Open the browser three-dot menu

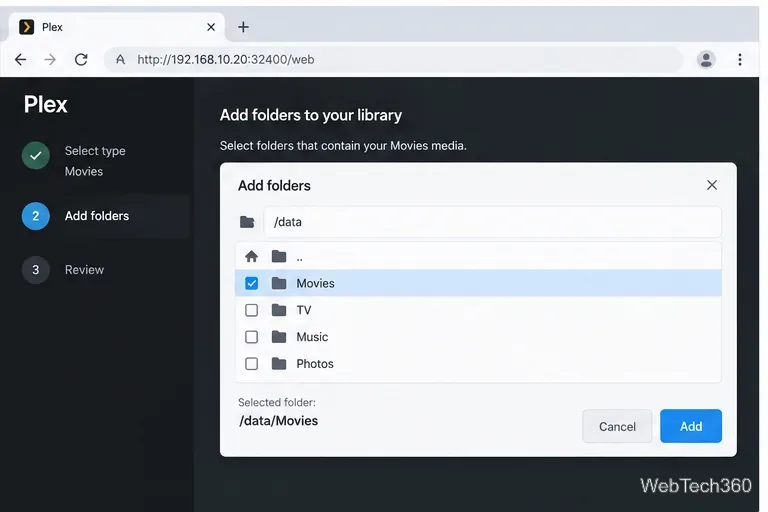(x=740, y=60)
